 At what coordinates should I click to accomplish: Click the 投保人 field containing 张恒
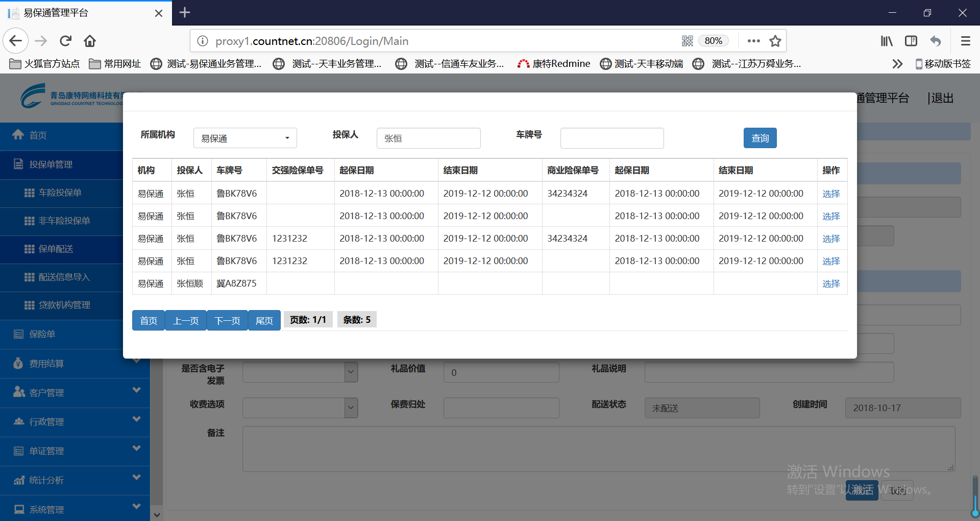click(428, 138)
